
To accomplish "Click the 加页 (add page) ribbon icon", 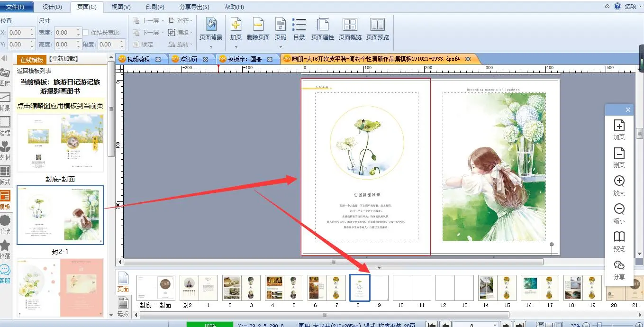I will point(236,27).
